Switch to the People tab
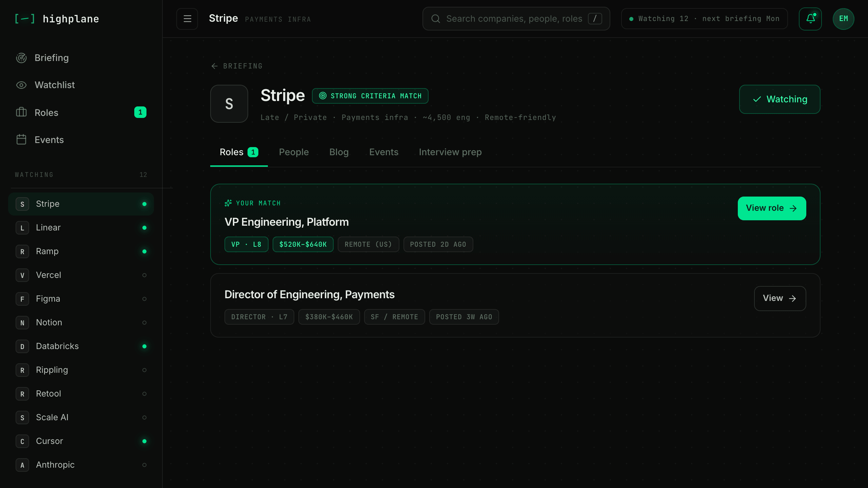This screenshot has height=488, width=868. point(294,152)
